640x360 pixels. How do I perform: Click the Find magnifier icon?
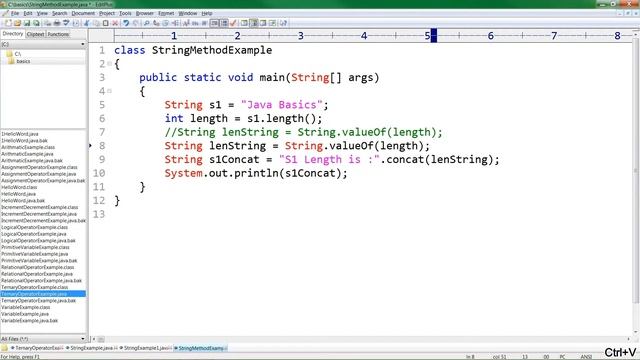click(x=147, y=23)
